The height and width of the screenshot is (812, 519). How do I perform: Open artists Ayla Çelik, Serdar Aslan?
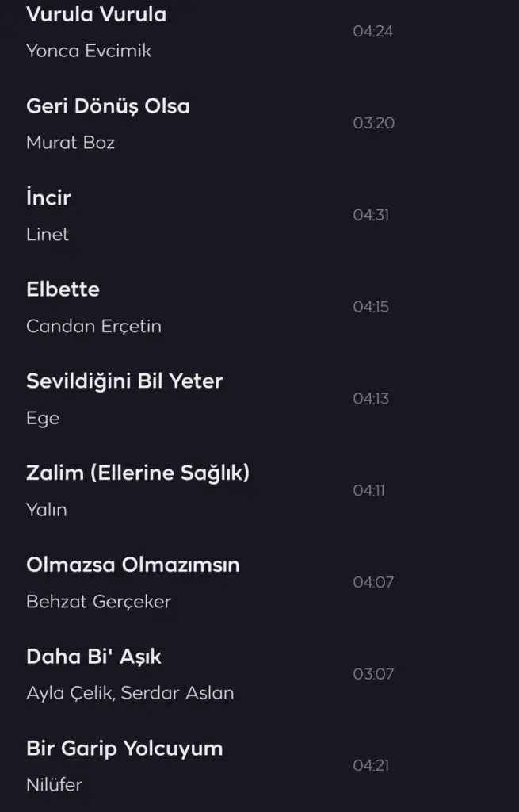(130, 693)
